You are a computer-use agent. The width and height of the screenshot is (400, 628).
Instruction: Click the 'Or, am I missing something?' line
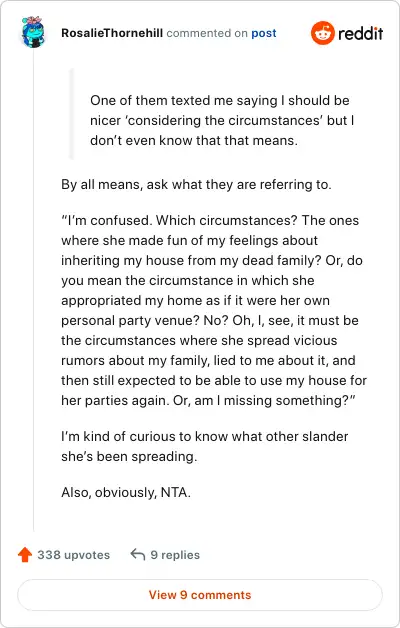coord(264,401)
